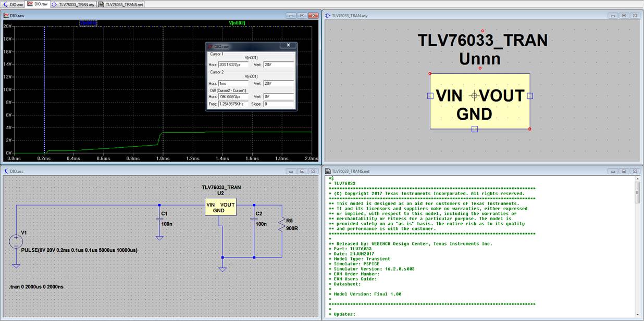
Task: Click the 'Released by: WEBENCH Design Center' line
Action: pos(411,243)
